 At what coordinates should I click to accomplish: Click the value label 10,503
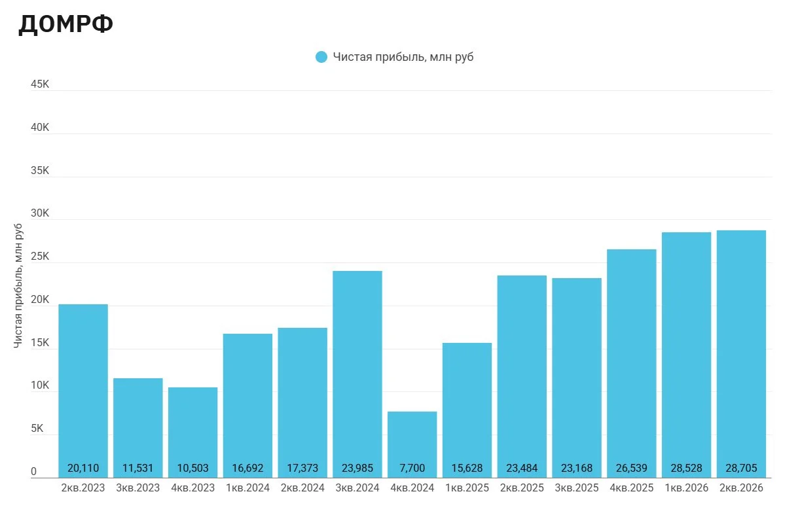coord(193,469)
